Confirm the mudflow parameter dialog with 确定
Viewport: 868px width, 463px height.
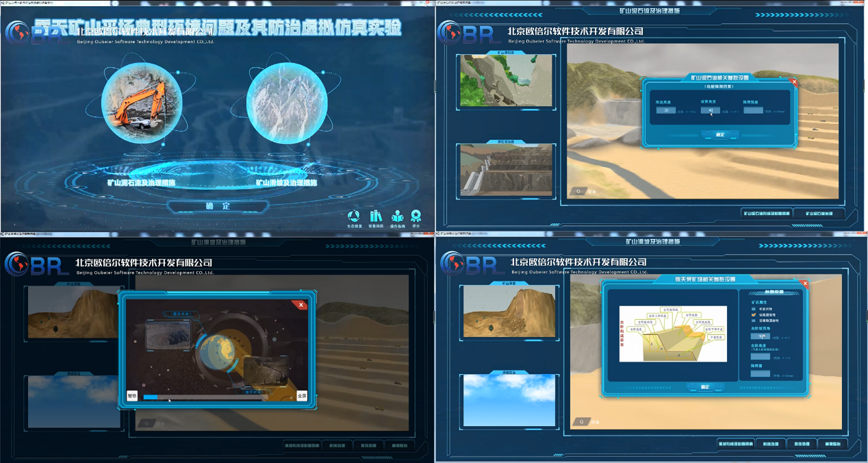pyautogui.click(x=719, y=135)
